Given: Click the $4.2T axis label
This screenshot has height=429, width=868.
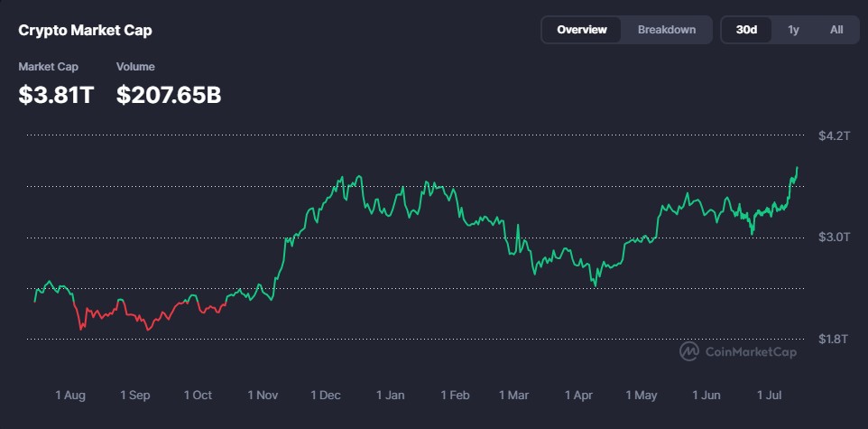Looking at the screenshot, I should (834, 136).
